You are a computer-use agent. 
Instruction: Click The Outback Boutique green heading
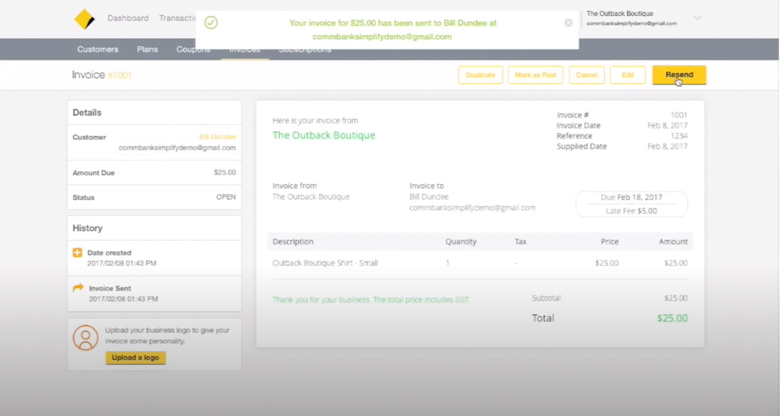pyautogui.click(x=324, y=135)
